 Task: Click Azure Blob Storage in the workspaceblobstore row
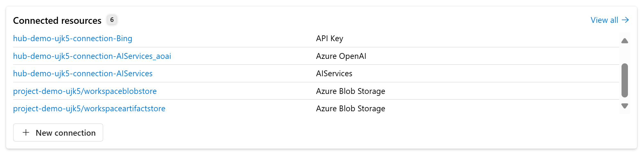point(350,91)
